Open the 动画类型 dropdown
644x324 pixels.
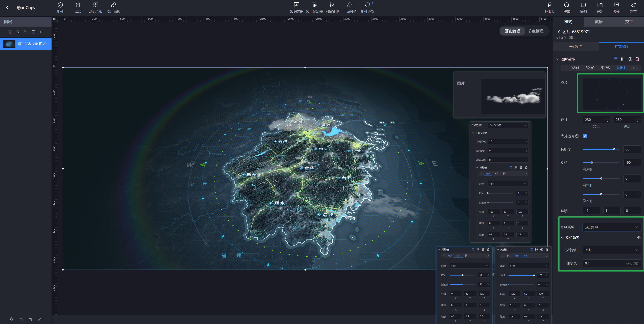coord(611,227)
